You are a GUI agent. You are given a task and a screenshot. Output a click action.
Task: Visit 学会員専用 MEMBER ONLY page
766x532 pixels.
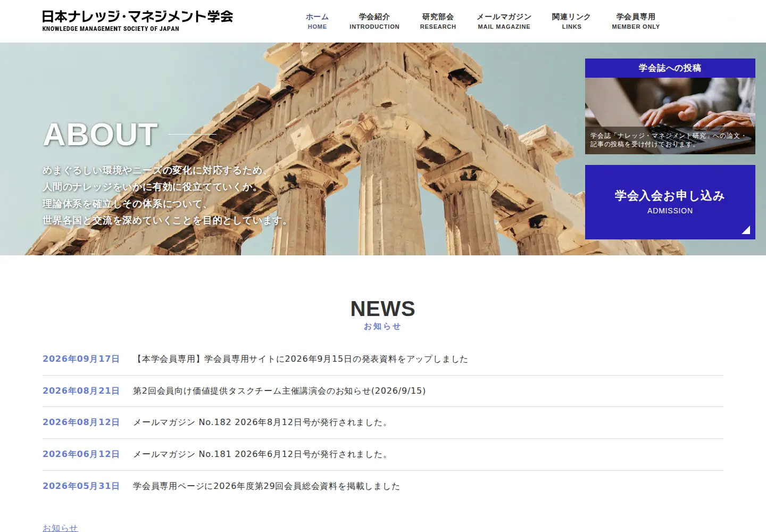coord(636,21)
